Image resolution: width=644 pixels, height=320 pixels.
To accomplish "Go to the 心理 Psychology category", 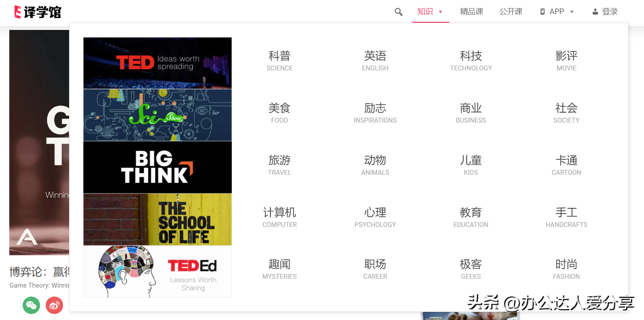I will pyautogui.click(x=375, y=217).
